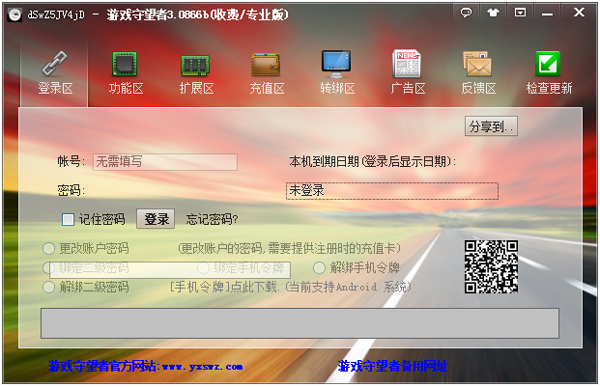Screen dimensions: 600x387
Task: Click the 分享到.. button
Action: (491, 126)
